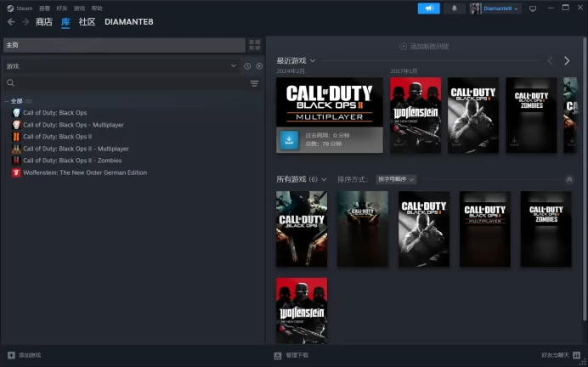Open the grid collections view icon
The width and height of the screenshot is (588, 367).
click(255, 45)
